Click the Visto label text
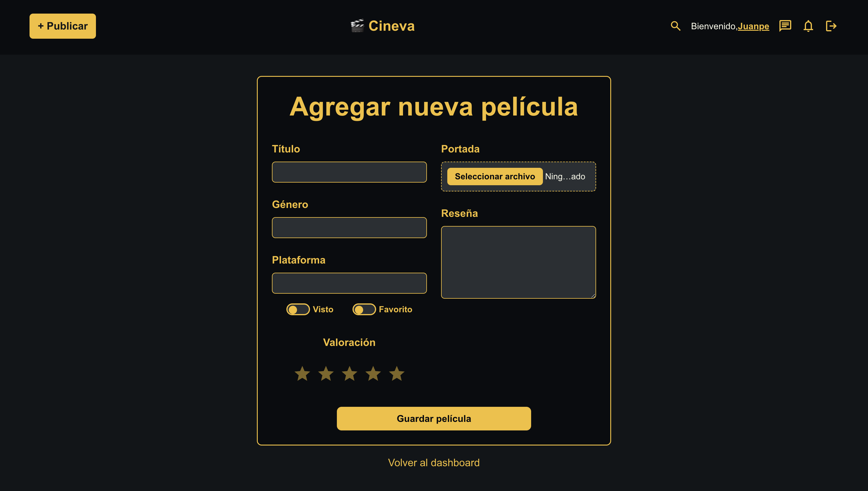Viewport: 868px width, 491px height. click(323, 309)
